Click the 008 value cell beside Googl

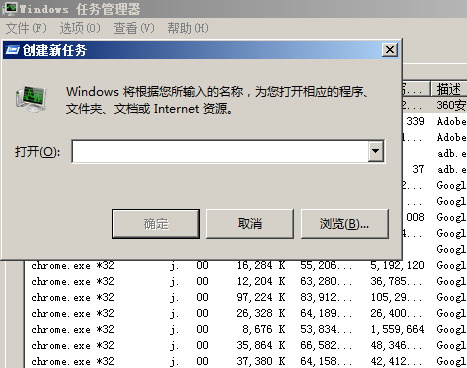click(x=415, y=217)
